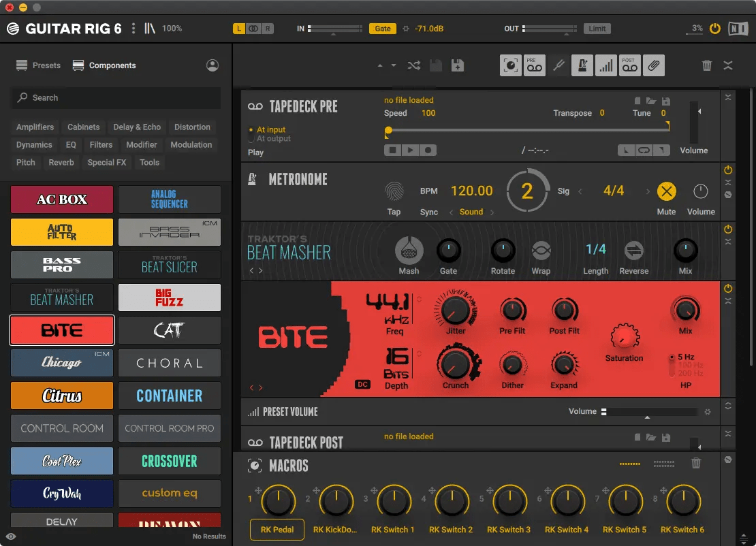Open the Sound dropdown in the Metronome
Viewport: 756px width, 546px height.
pyautogui.click(x=471, y=212)
